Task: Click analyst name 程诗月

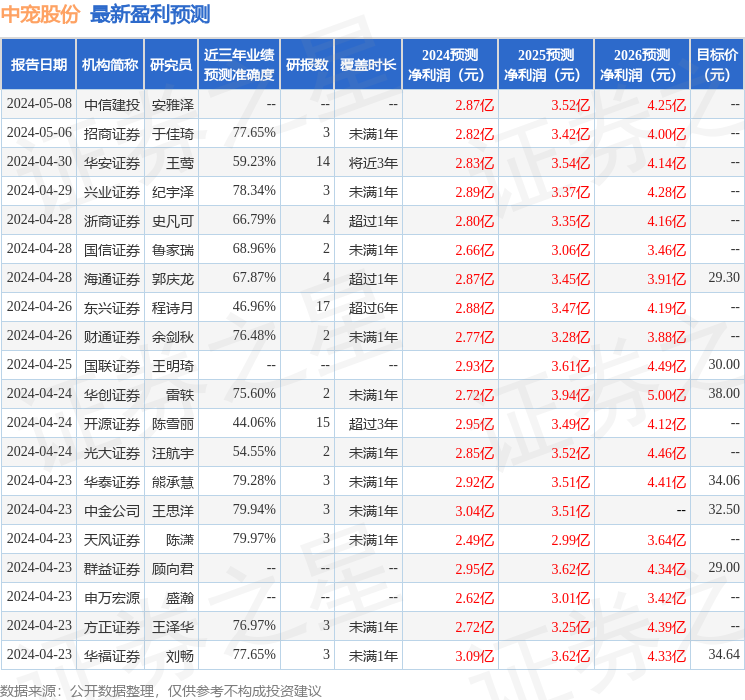Action: [x=173, y=308]
